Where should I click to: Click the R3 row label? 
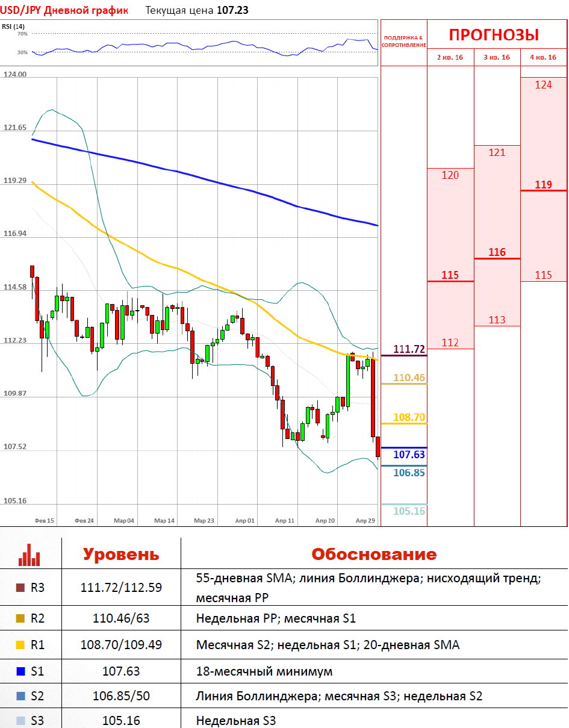(38, 588)
